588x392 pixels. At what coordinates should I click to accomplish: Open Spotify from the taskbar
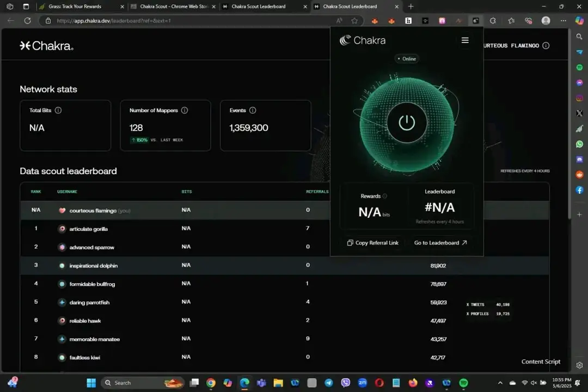click(463, 383)
